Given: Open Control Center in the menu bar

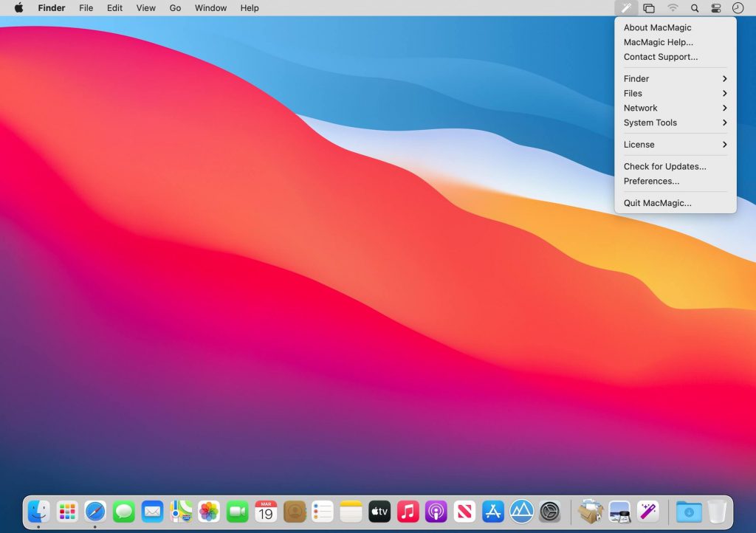Looking at the screenshot, I should (715, 8).
